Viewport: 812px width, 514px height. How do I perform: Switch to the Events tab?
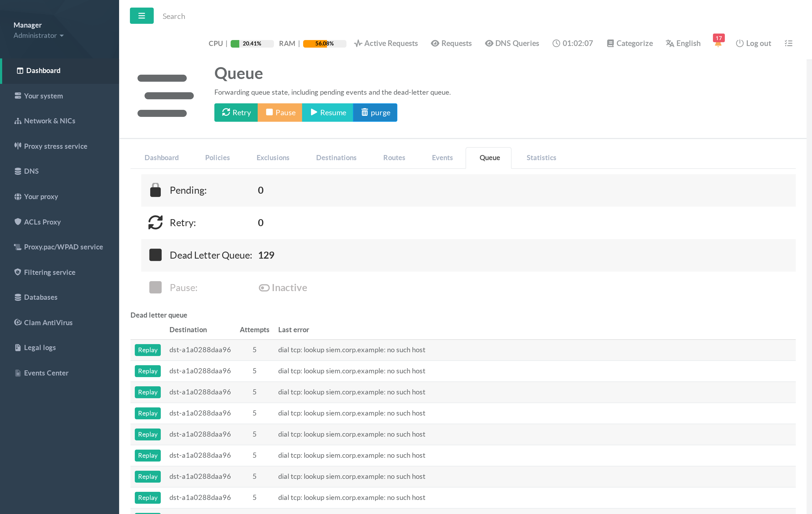[442, 157]
